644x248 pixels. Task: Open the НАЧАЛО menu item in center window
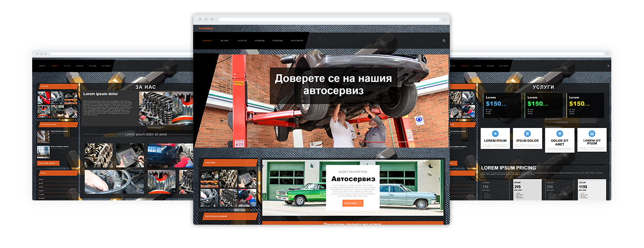207,41
